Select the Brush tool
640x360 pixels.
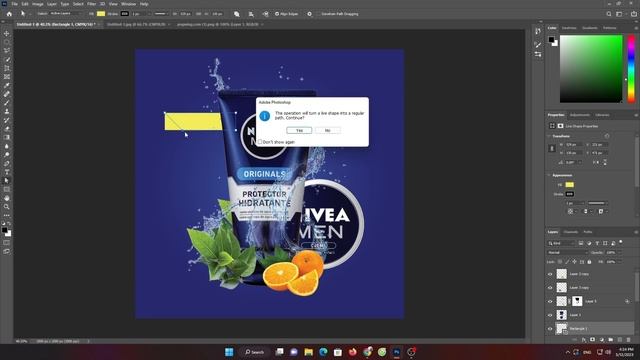click(7, 102)
